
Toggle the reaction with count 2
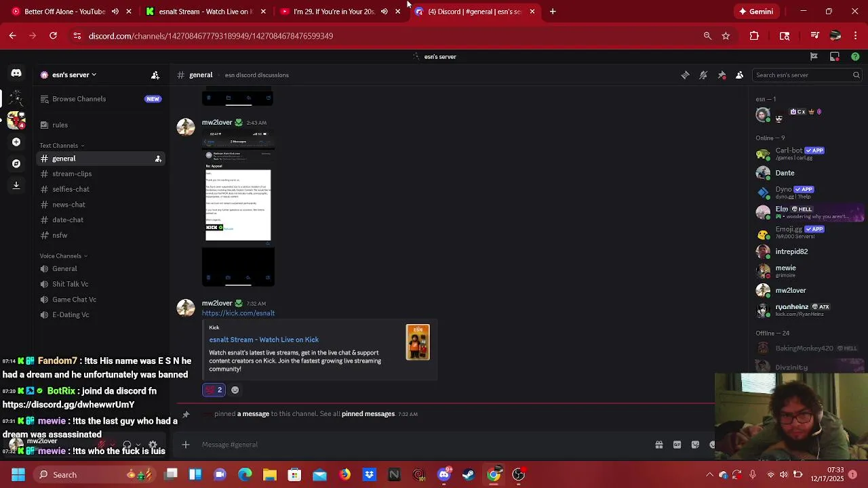214,390
